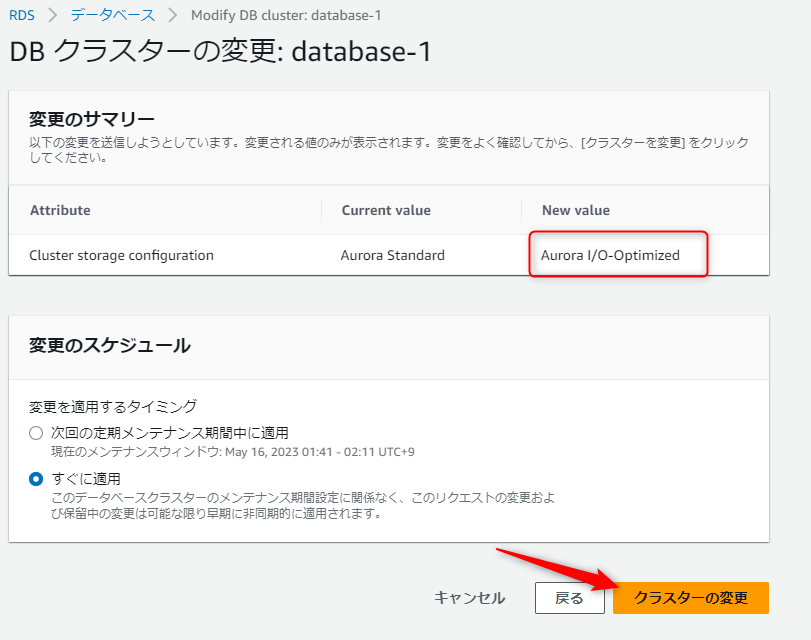811x640 pixels.
Task: Click the New value column header
Action: (575, 210)
